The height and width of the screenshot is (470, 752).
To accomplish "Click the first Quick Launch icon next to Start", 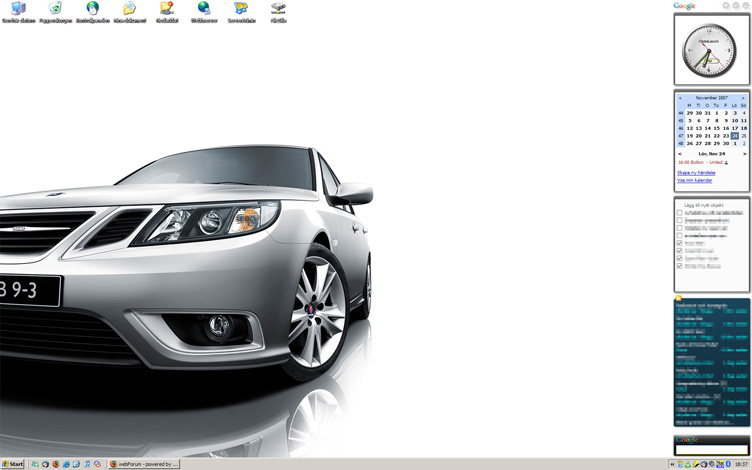I will 35,464.
